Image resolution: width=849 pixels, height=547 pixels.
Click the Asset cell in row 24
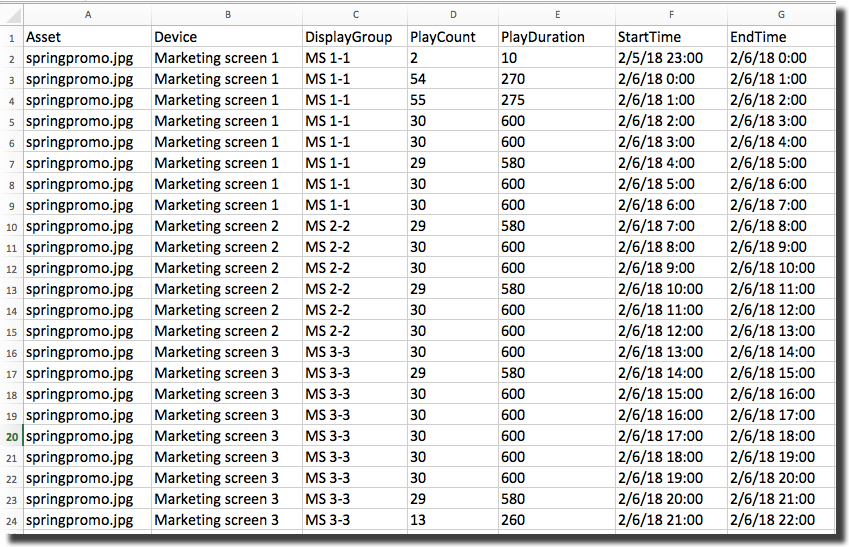click(88, 520)
